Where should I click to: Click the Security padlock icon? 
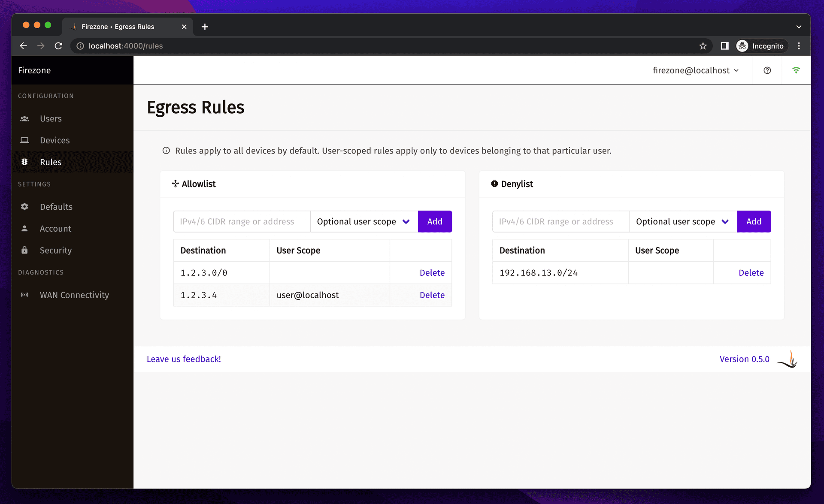click(x=24, y=250)
